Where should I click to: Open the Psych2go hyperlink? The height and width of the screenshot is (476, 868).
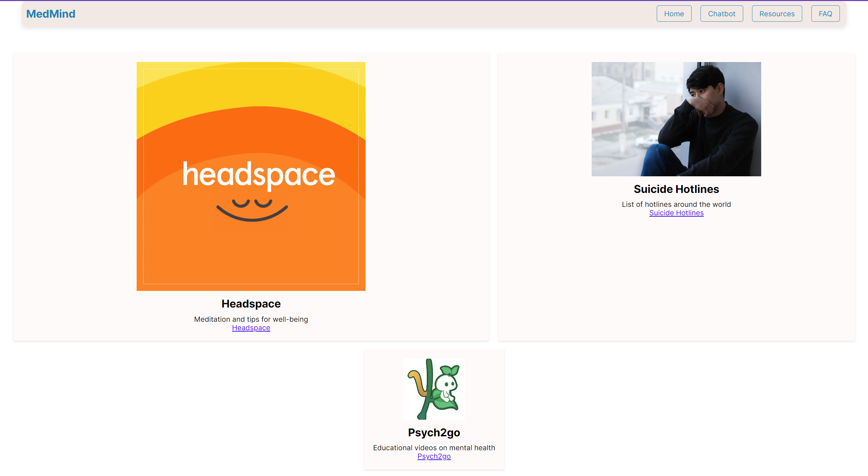434,456
